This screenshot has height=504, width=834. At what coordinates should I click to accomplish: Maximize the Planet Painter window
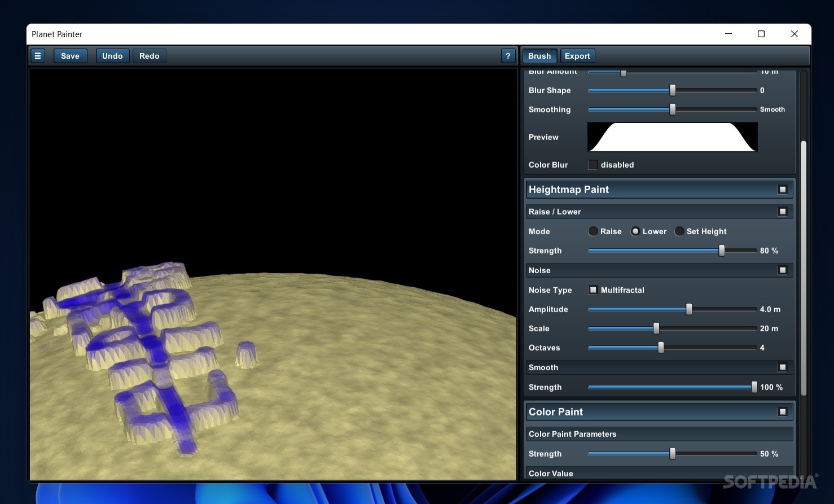click(x=761, y=34)
